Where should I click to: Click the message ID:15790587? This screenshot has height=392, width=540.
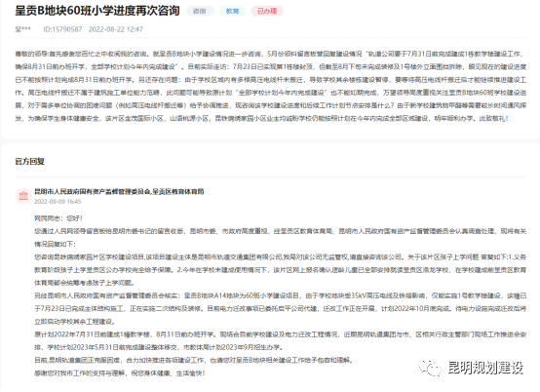point(62,29)
